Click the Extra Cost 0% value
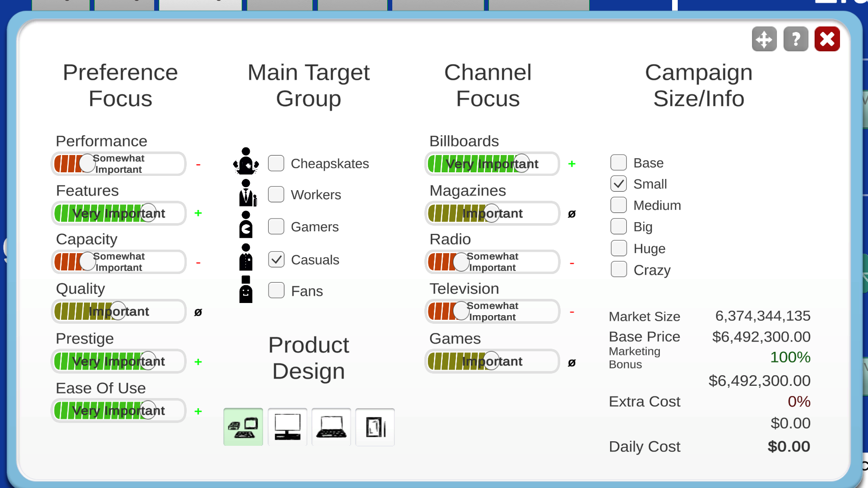868x488 pixels. (799, 402)
